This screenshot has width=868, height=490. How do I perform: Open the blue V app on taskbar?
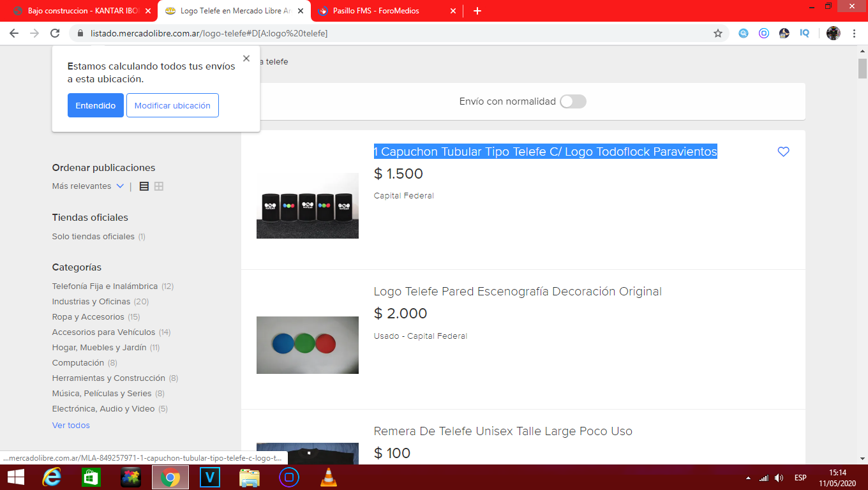coord(210,477)
